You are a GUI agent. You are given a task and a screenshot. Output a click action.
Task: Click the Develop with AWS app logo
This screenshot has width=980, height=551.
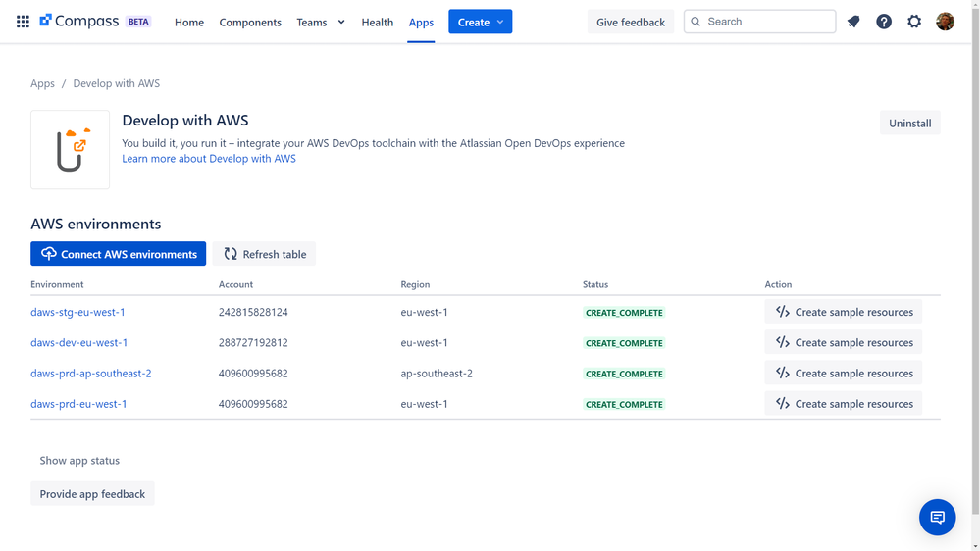click(70, 150)
